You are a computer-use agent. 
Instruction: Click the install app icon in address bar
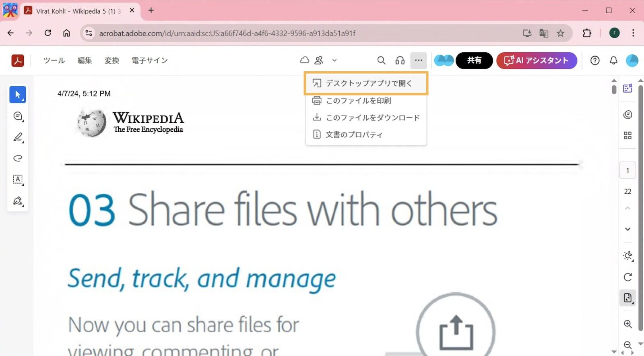[527, 33]
